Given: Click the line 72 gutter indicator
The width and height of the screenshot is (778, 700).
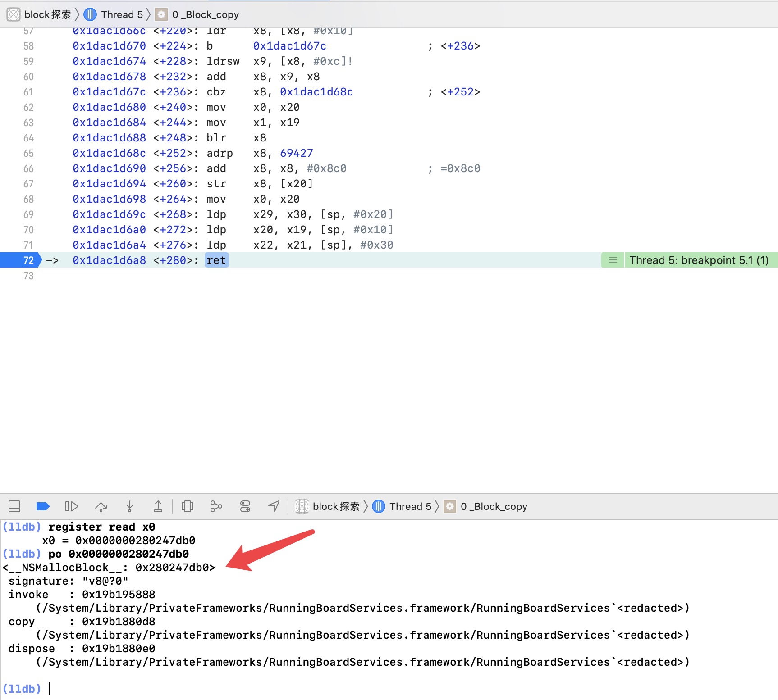Looking at the screenshot, I should tap(21, 260).
